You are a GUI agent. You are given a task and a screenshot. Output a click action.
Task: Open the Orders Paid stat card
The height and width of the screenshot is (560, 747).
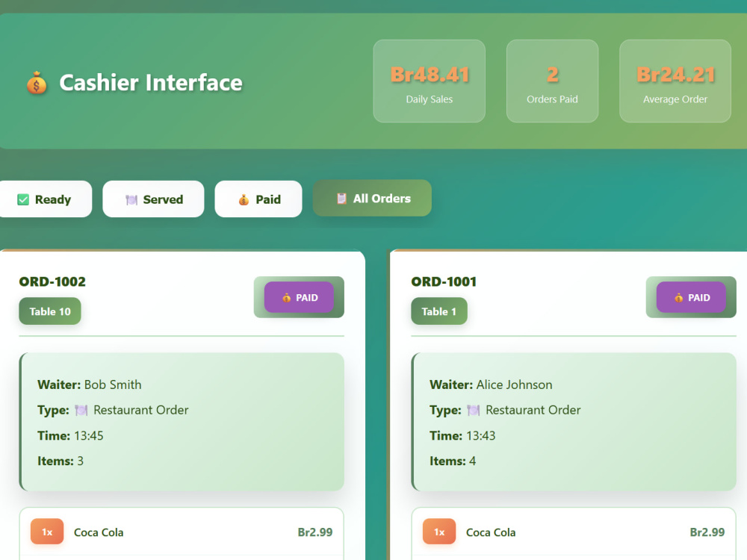552,81
